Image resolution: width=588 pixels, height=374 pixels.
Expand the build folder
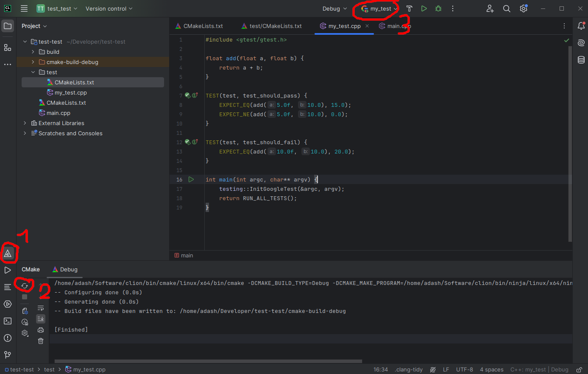[x=33, y=52]
